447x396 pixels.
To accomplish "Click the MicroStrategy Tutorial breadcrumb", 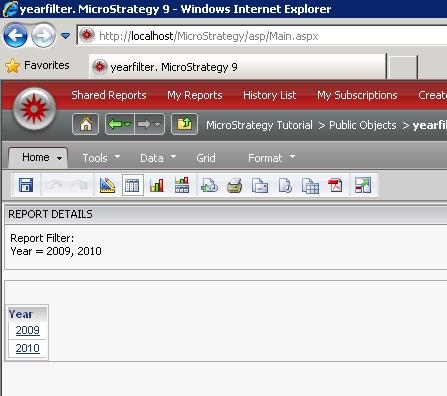I will pyautogui.click(x=259, y=125).
